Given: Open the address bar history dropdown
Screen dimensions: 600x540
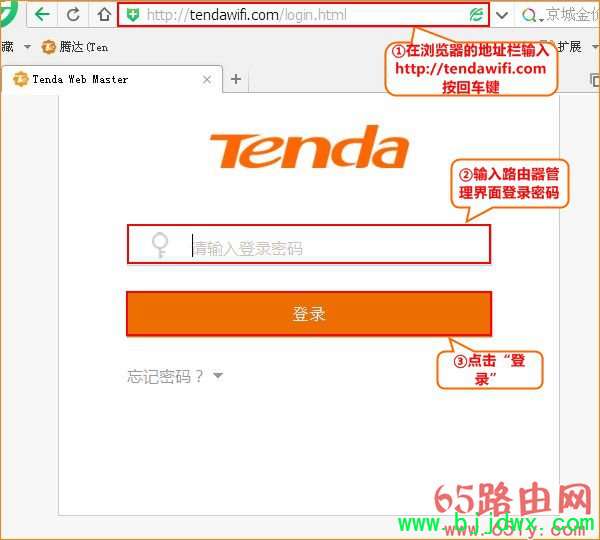Looking at the screenshot, I should [x=502, y=15].
